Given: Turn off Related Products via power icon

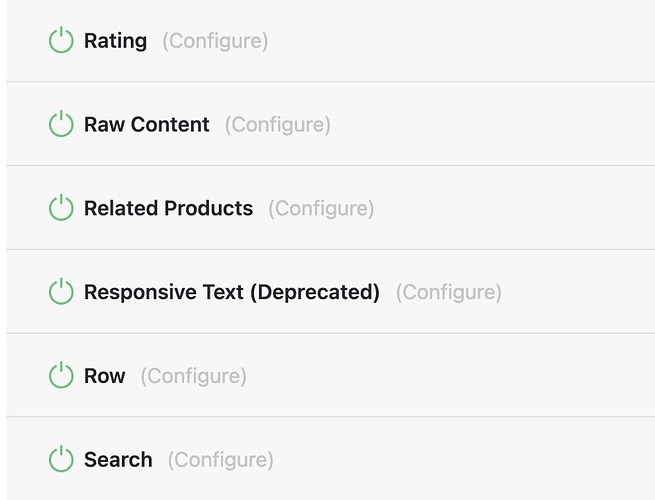Looking at the screenshot, I should pyautogui.click(x=61, y=208).
